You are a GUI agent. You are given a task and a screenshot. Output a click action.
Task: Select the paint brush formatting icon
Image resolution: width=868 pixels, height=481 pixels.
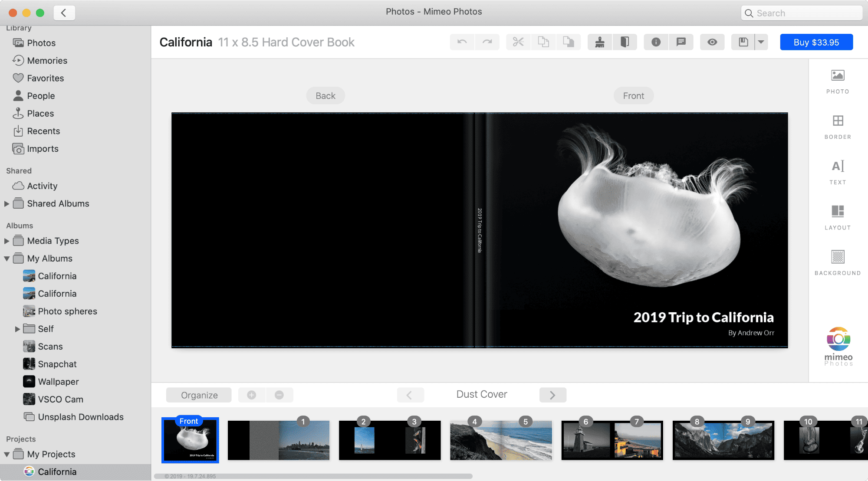pyautogui.click(x=600, y=42)
